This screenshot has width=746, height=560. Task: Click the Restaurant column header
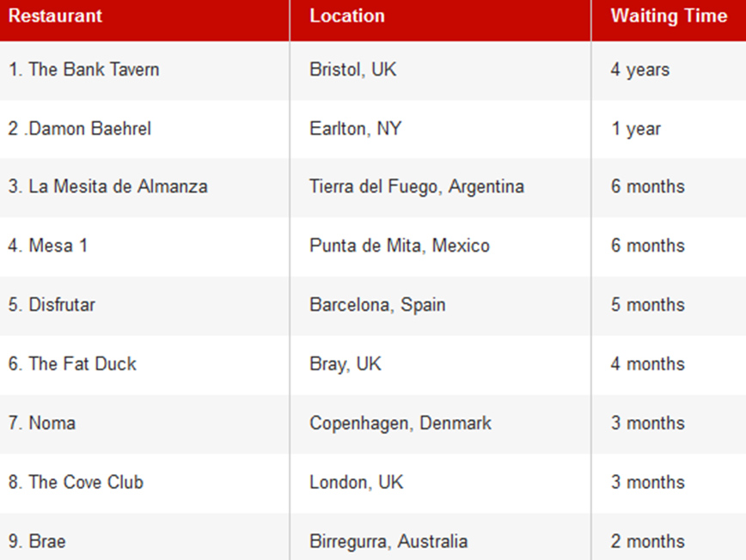tap(55, 16)
